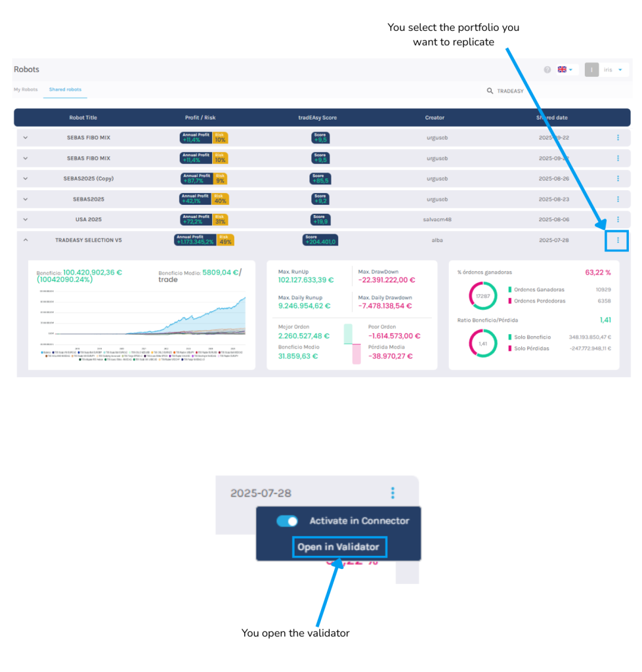Click three-dot icon above the Activate in Connector popup
This screenshot has width=642, height=672.
[x=393, y=493]
